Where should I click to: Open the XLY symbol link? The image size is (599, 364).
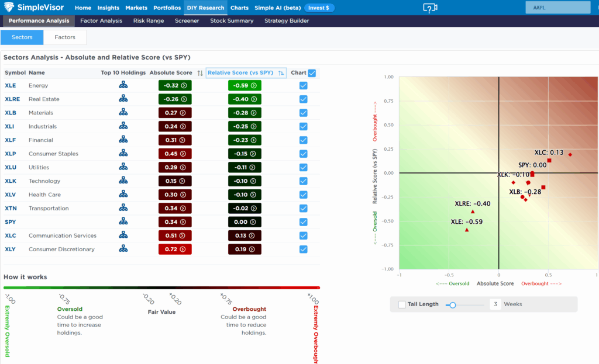click(11, 249)
